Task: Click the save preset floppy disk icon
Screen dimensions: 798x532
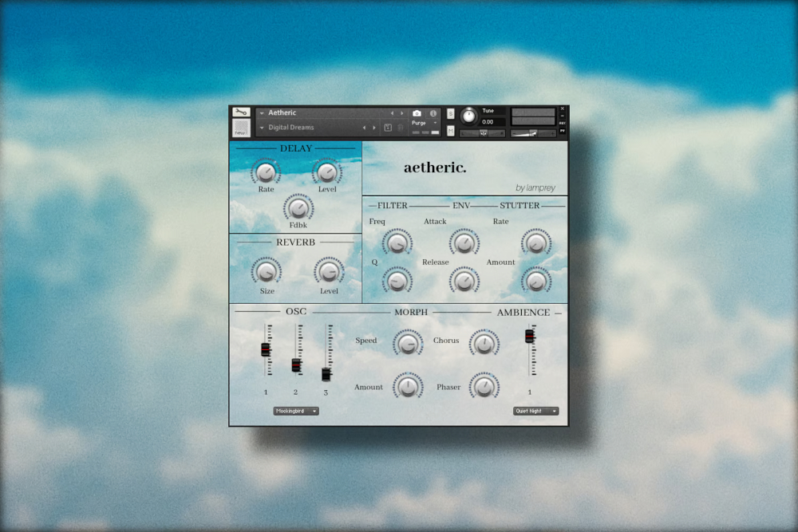Action: 388,128
